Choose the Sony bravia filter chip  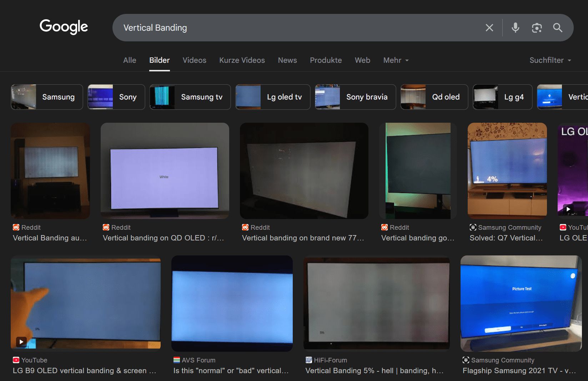[x=355, y=97]
